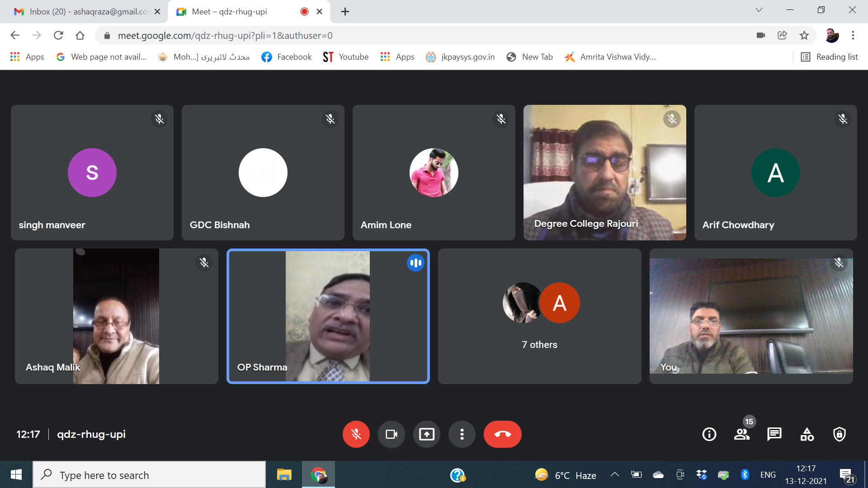Open a new browser tab
Viewport: 868px width, 488px height.
(345, 12)
